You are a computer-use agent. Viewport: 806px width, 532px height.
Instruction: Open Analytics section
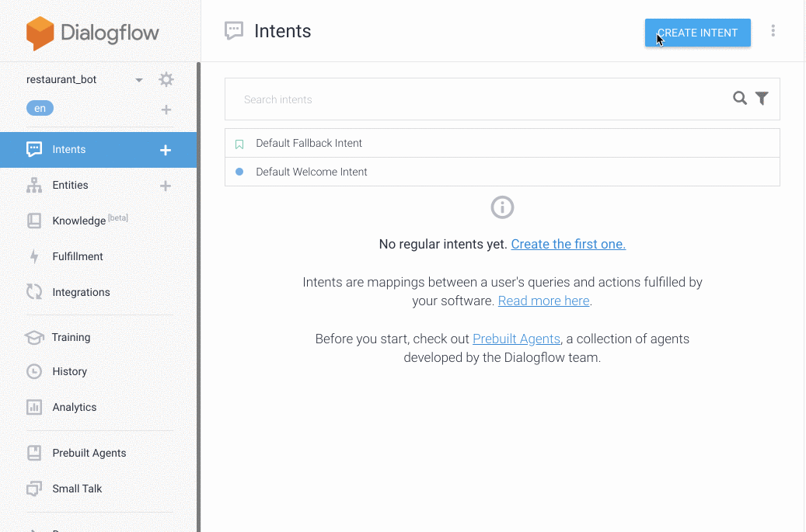(75, 407)
